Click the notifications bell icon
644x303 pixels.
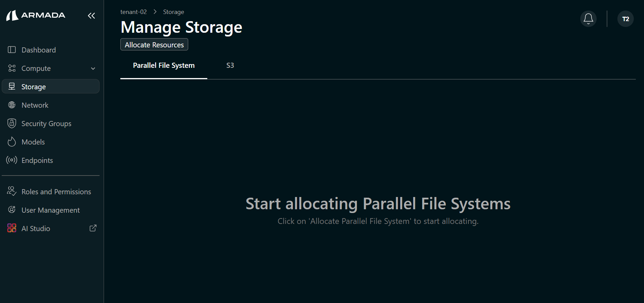(x=588, y=19)
